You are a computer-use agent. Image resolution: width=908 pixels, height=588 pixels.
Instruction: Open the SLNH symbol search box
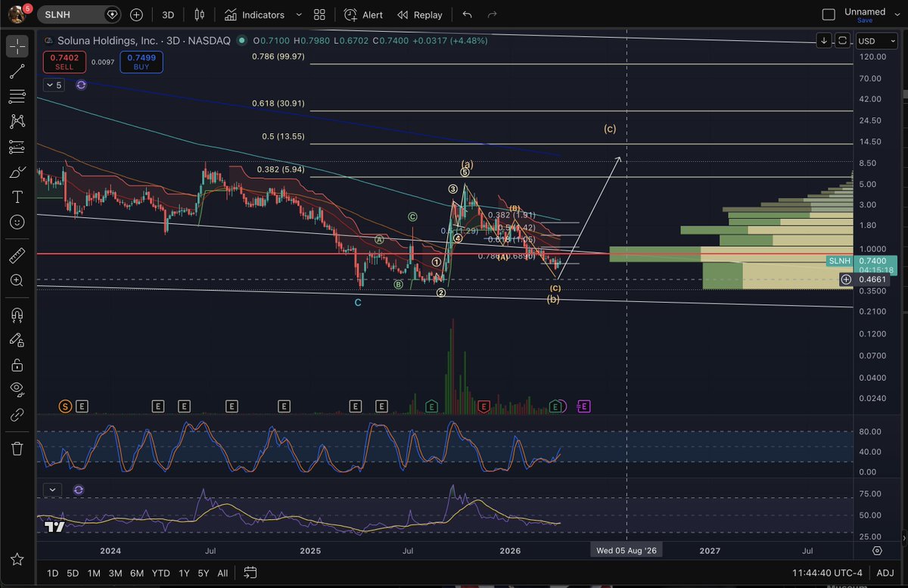pyautogui.click(x=79, y=14)
